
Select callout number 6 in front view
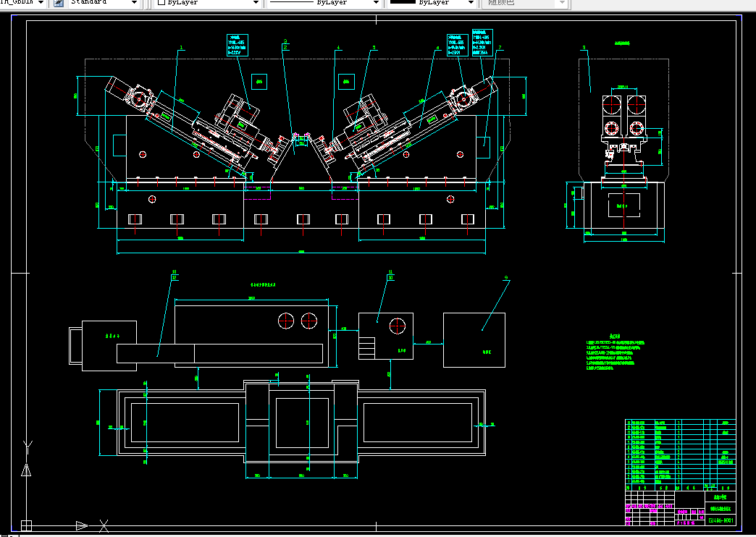tap(438, 48)
